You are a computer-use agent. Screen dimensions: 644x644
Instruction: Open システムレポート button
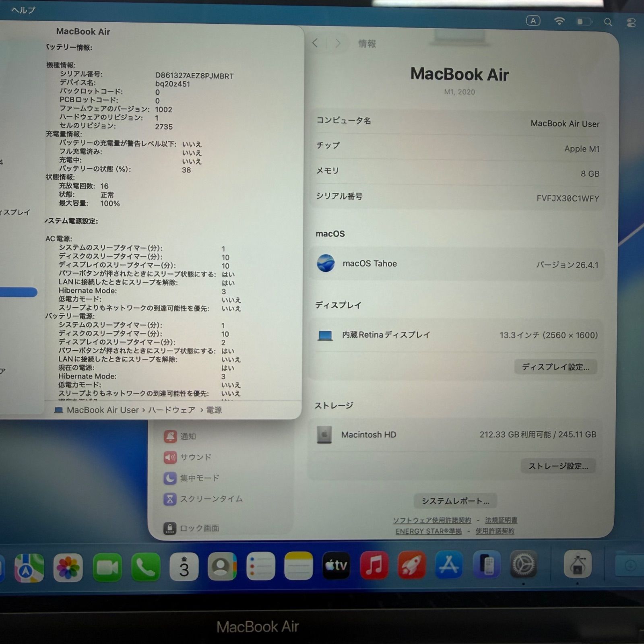[x=455, y=501]
